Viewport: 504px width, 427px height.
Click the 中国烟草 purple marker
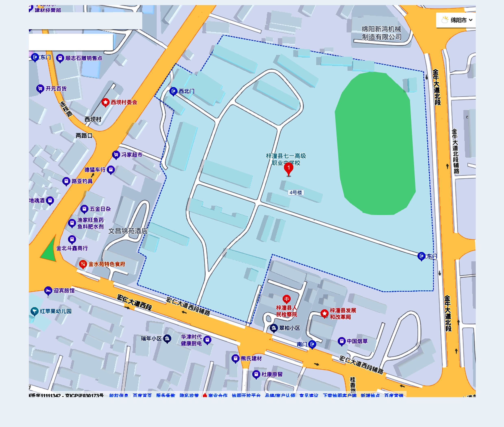341,341
